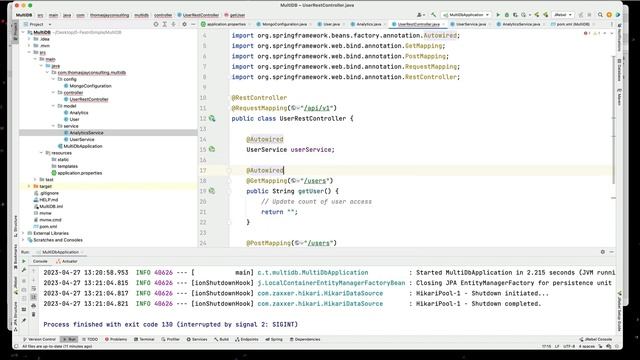The width and height of the screenshot is (640, 360).
Task: Select MongoConfiguration in project tree
Action: pos(90,86)
